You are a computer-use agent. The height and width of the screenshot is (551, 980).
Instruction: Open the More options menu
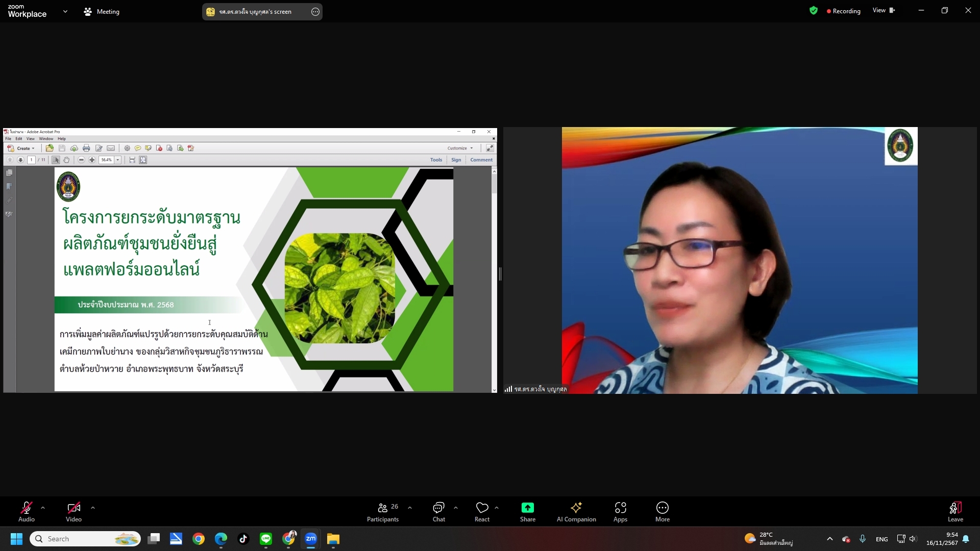point(662,512)
